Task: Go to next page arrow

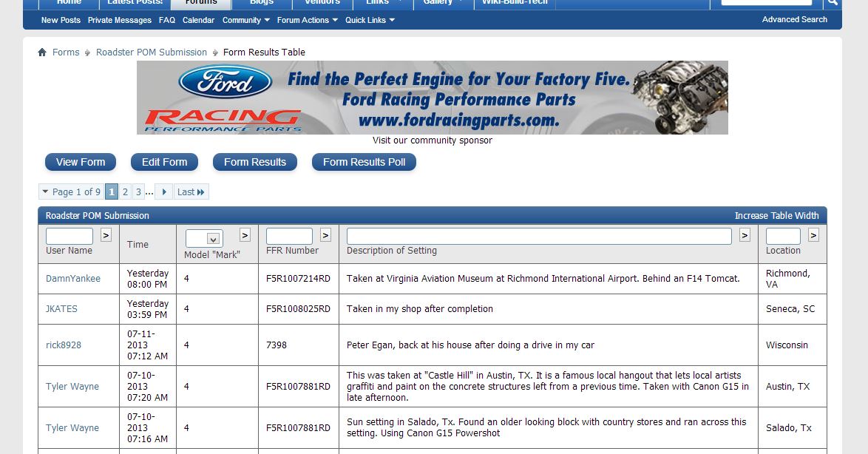Action: click(164, 192)
